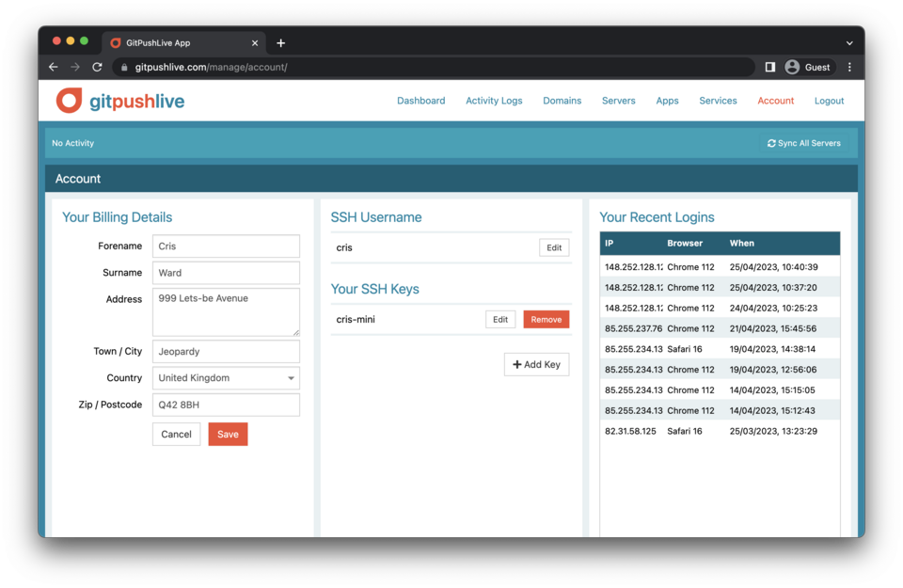Reload the page with the refresh icon
Screen dimensions: 903x588
click(97, 67)
